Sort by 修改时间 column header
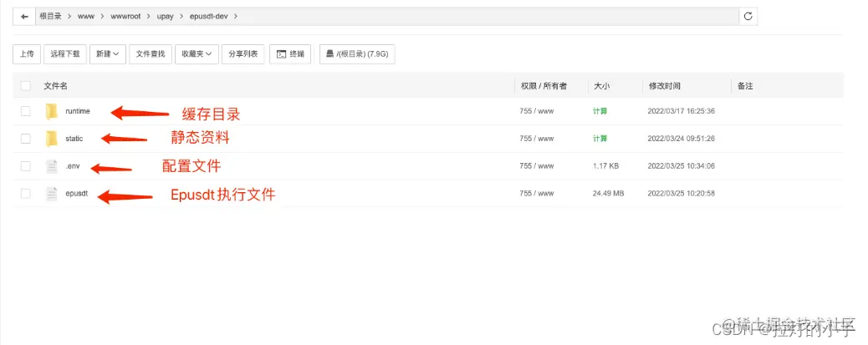Image resolution: width=868 pixels, height=345 pixels. (664, 86)
